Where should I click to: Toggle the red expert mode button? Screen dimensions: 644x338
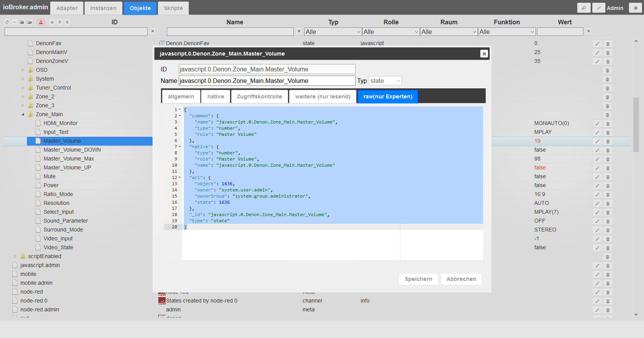pos(41,22)
